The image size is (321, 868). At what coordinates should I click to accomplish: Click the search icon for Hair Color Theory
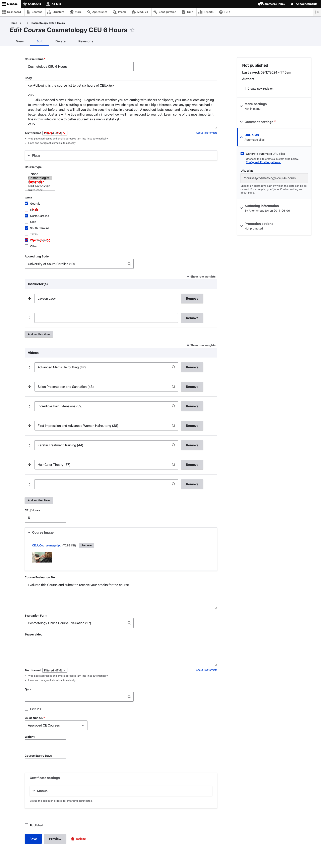[174, 465]
